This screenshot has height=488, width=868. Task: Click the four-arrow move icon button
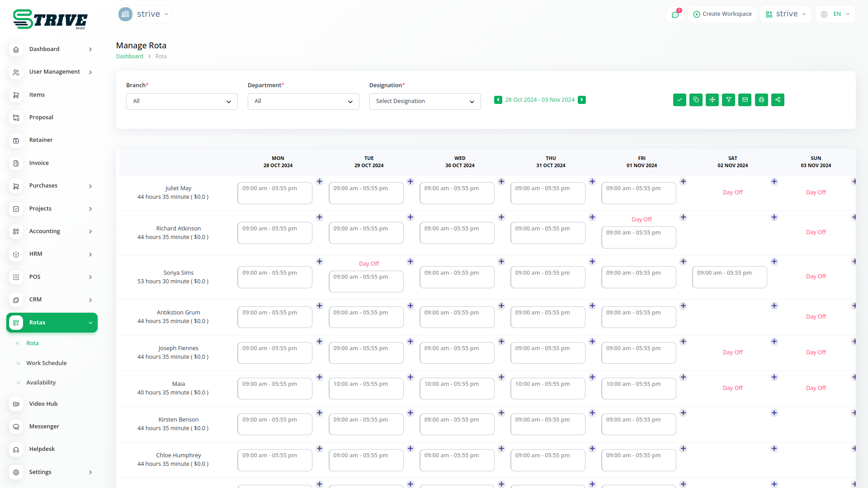point(712,100)
